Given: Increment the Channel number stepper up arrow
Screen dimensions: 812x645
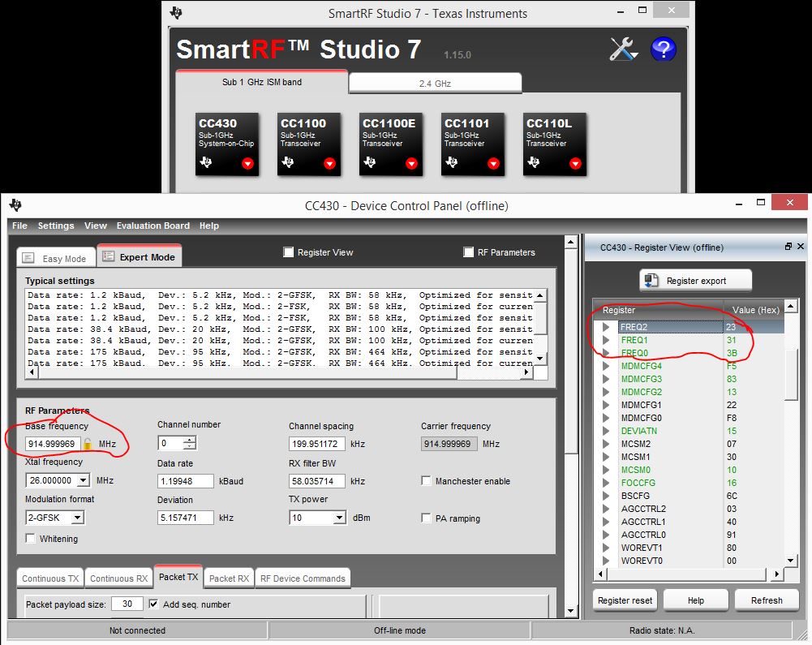Looking at the screenshot, I should tap(190, 440).
